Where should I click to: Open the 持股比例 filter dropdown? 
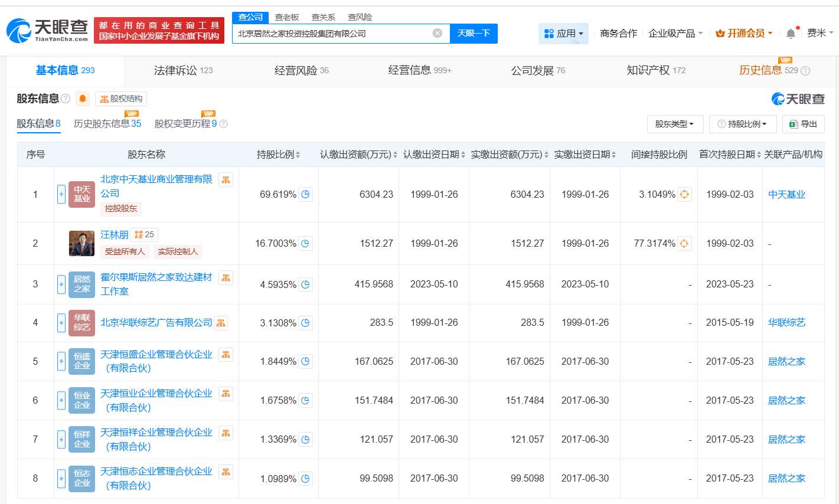point(743,124)
